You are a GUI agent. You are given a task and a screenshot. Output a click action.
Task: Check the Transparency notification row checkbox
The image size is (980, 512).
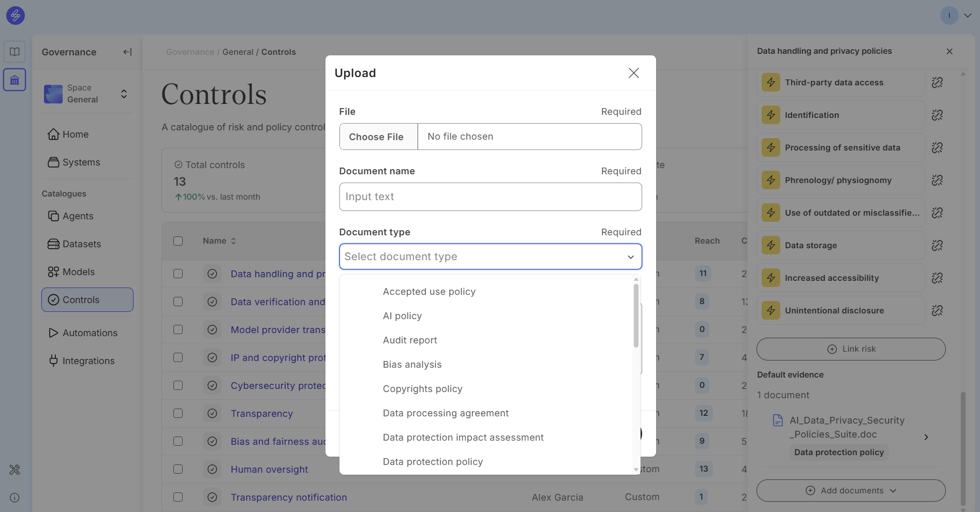click(x=178, y=497)
